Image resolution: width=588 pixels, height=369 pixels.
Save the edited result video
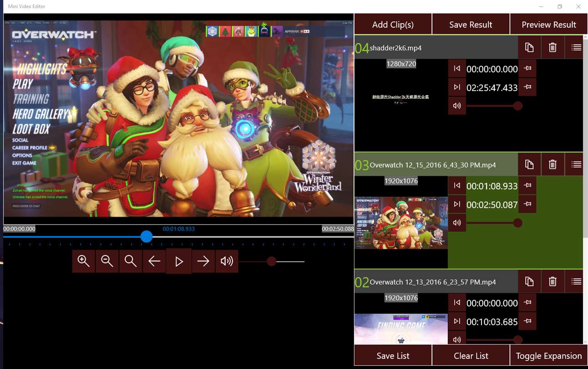pos(471,24)
